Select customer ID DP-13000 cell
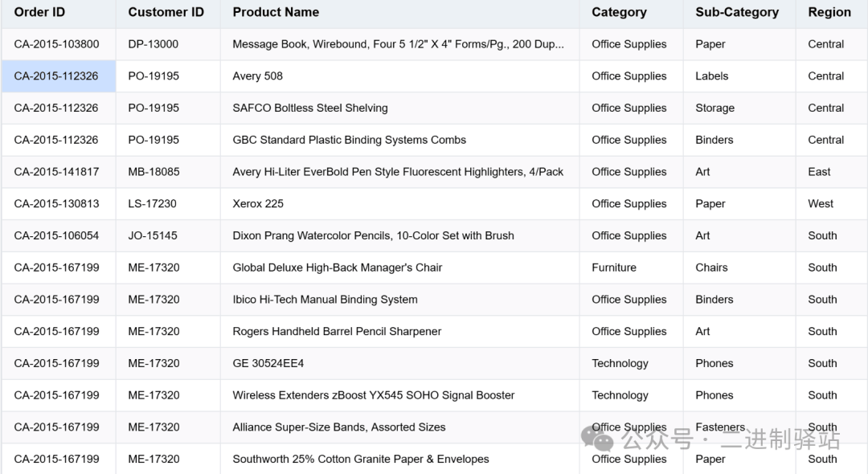 click(x=154, y=44)
